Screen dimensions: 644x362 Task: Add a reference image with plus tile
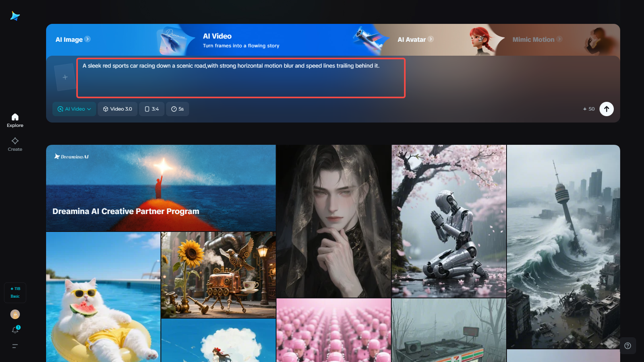pos(65,77)
